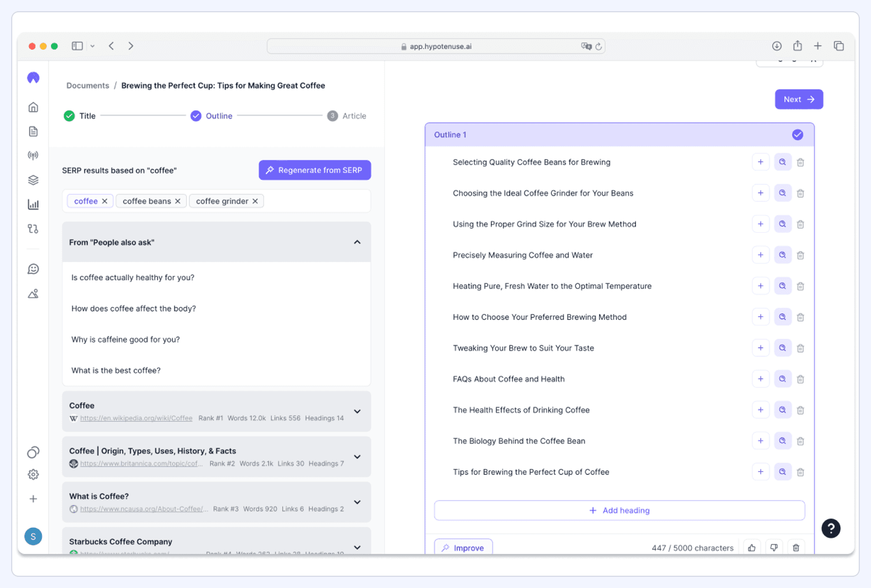Toggle the checkmark on Outline 1
871x588 pixels.
click(x=797, y=135)
